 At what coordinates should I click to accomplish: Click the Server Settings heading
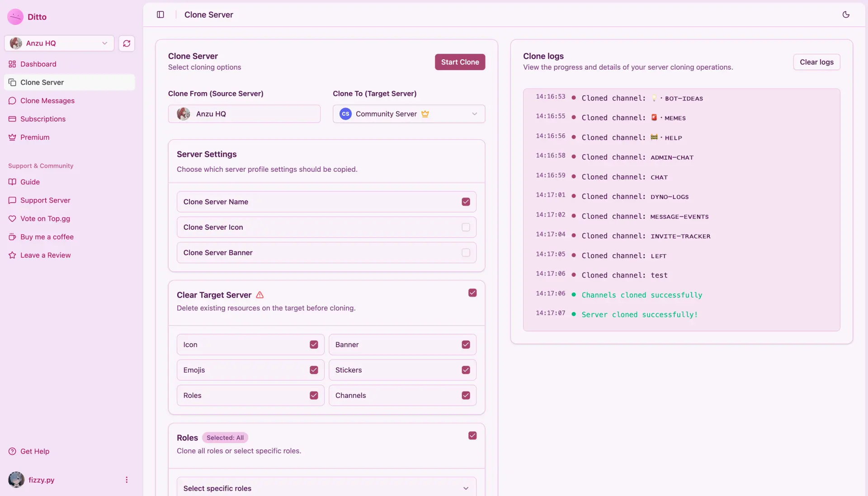coord(207,154)
